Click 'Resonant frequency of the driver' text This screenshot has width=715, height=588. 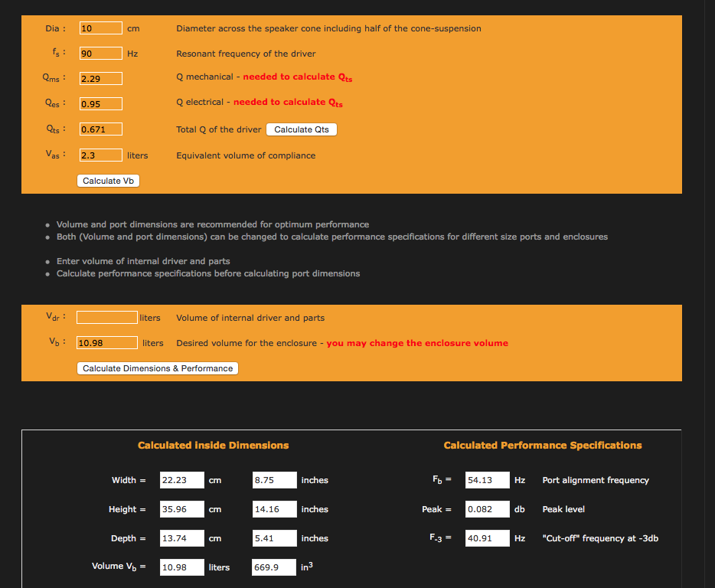[x=246, y=54]
